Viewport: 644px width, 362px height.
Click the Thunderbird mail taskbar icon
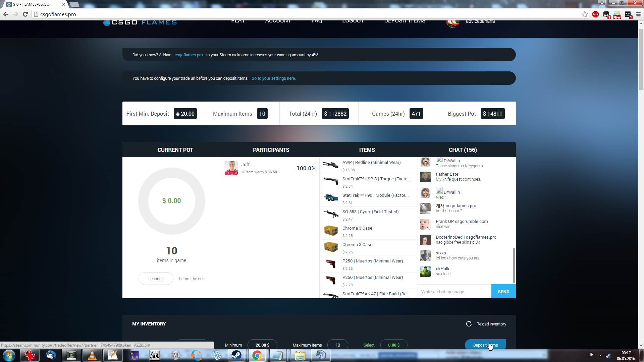pos(51,355)
